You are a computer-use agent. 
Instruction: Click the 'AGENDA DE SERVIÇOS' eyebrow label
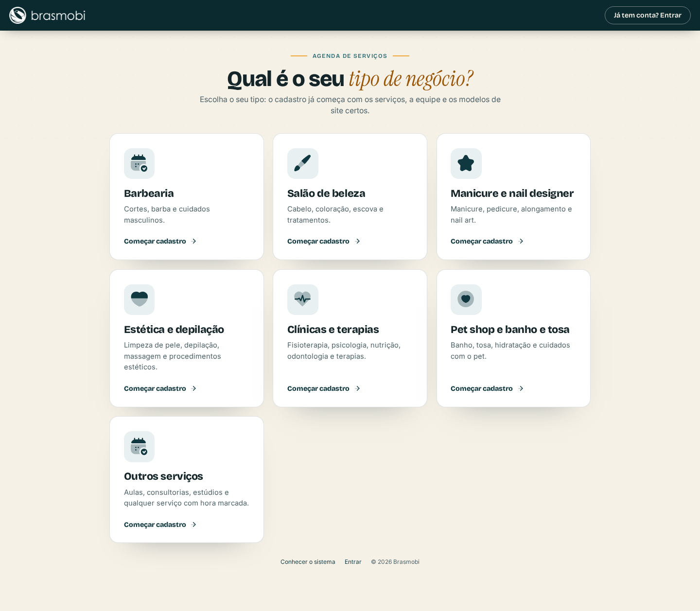click(x=350, y=56)
